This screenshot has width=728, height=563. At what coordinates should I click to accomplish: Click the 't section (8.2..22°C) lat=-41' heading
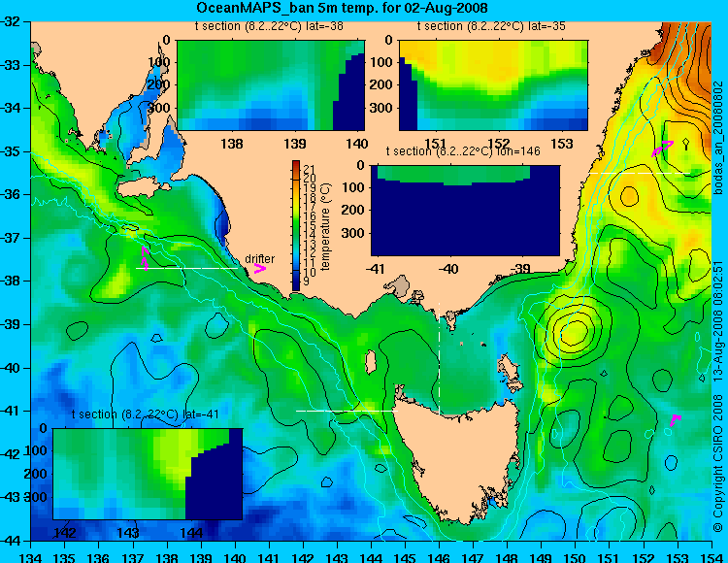[145, 414]
